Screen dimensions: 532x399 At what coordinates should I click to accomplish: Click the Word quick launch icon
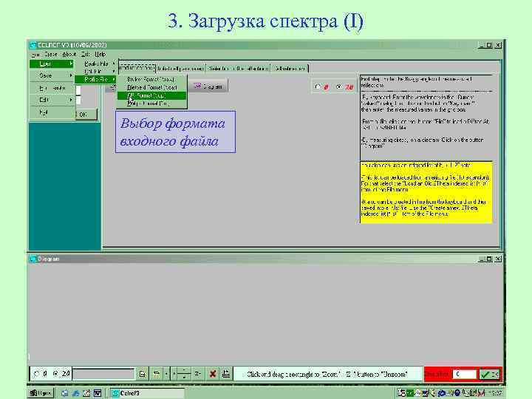pyautogui.click(x=98, y=393)
